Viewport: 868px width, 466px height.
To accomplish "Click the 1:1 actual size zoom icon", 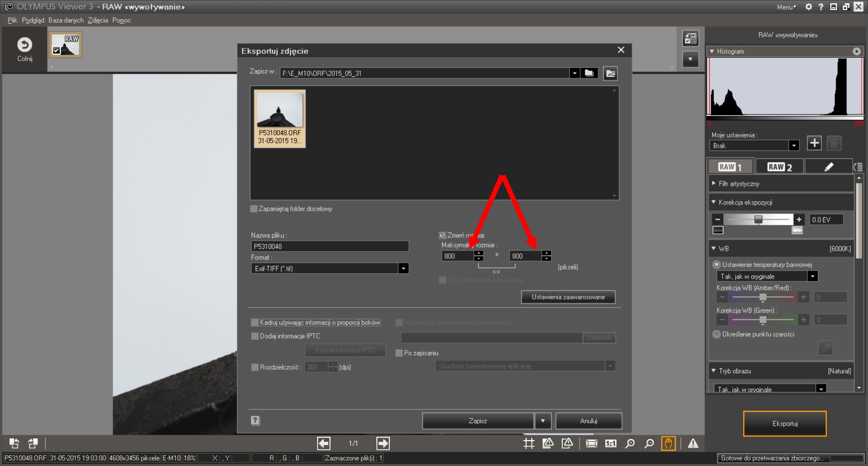I will [610, 443].
